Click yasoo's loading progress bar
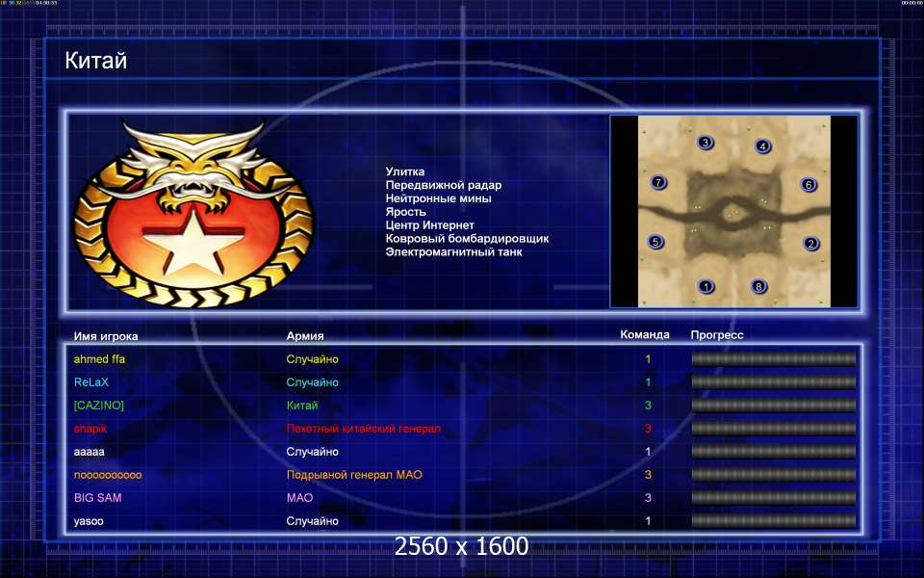 (x=773, y=521)
